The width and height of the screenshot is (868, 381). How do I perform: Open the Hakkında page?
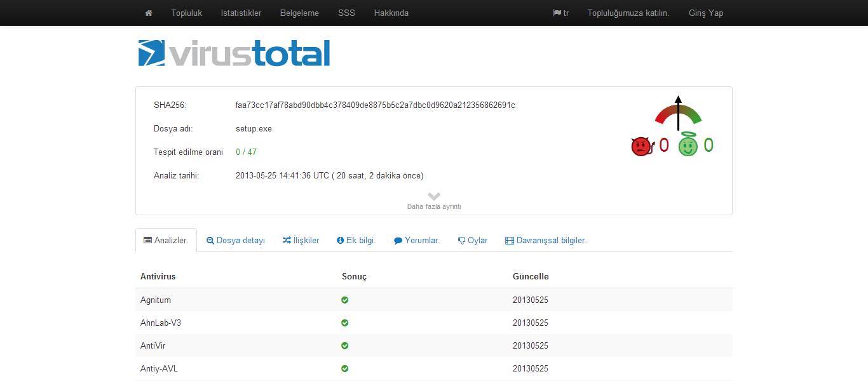coord(391,13)
